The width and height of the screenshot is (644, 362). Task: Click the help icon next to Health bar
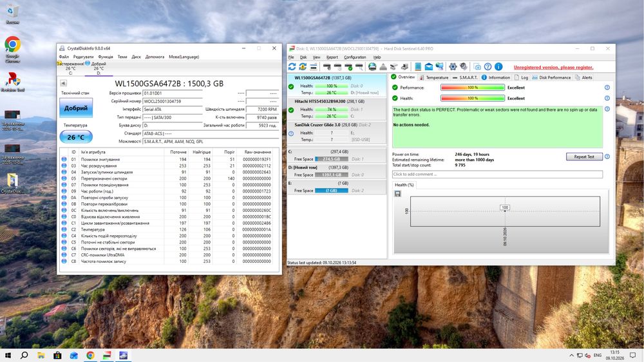point(607,98)
